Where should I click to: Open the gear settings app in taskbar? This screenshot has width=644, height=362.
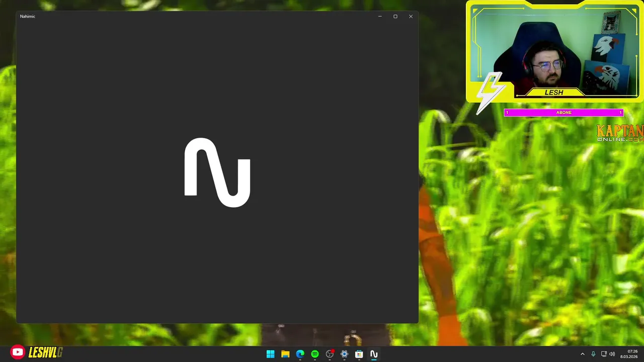click(344, 354)
